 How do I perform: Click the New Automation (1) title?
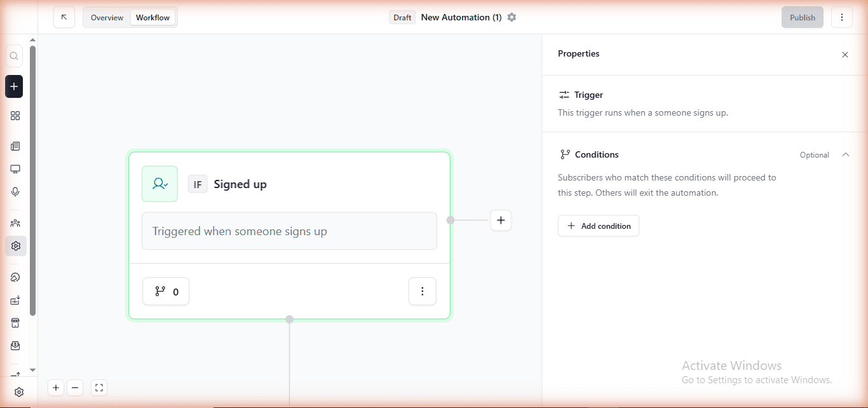click(461, 17)
